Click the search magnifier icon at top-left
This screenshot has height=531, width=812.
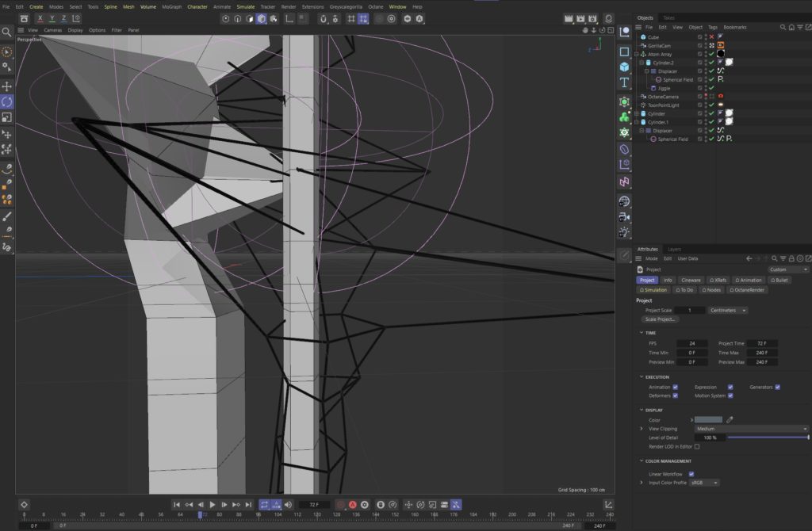[x=7, y=32]
